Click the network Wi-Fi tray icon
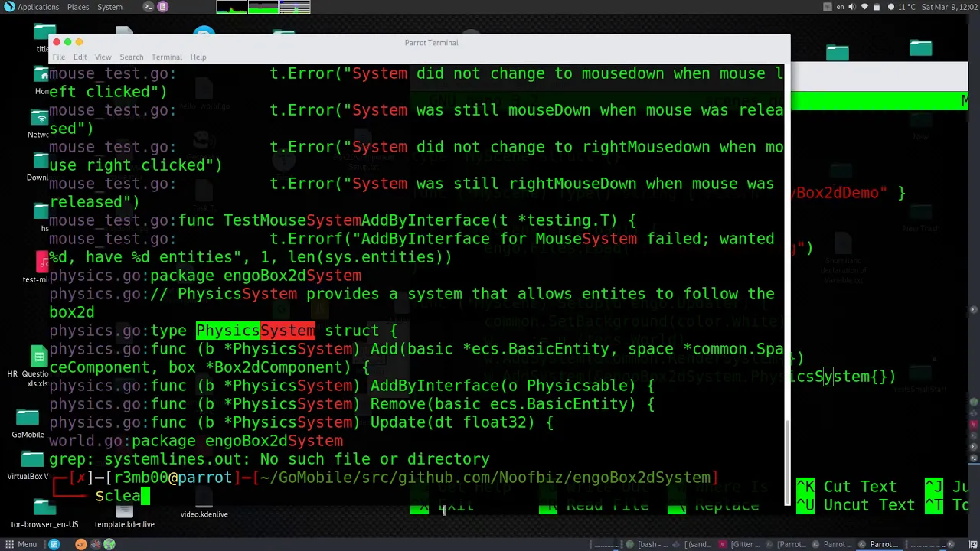980x551 pixels. click(864, 7)
